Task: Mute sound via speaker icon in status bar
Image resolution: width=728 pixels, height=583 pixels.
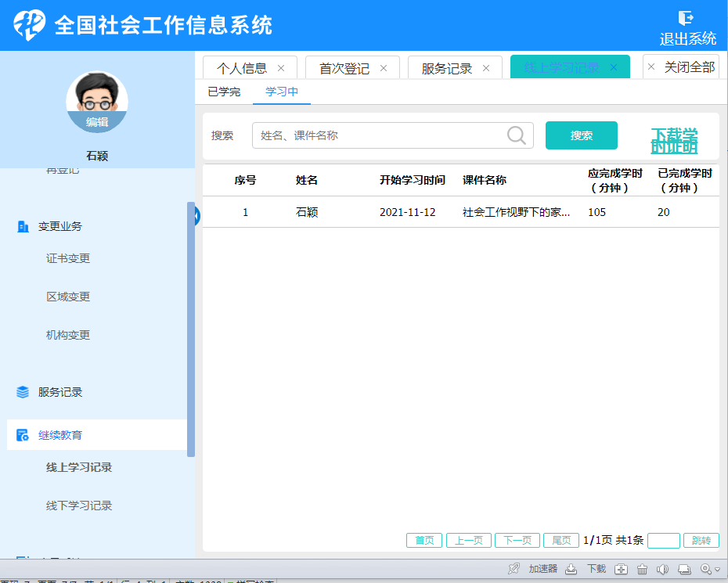Action: [662, 569]
